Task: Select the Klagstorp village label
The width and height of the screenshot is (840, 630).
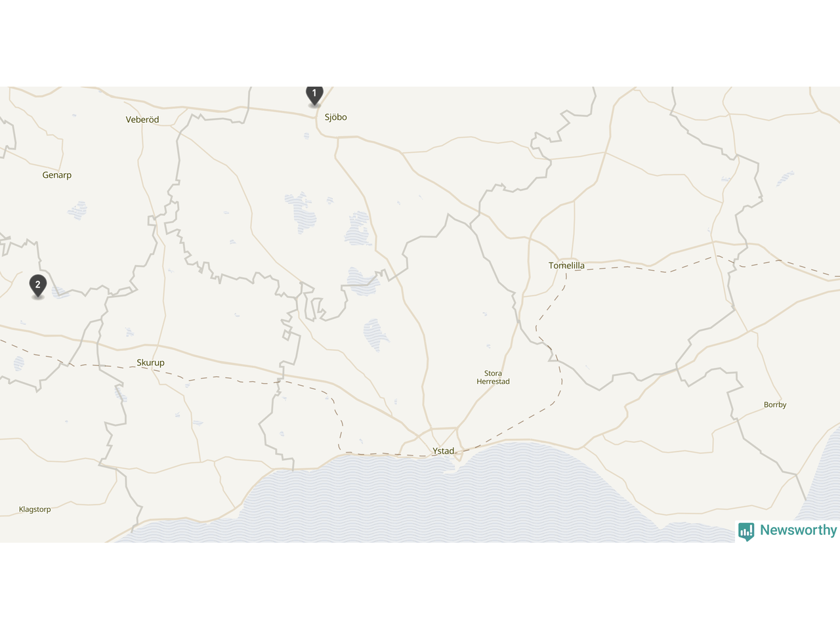Action: point(35,509)
